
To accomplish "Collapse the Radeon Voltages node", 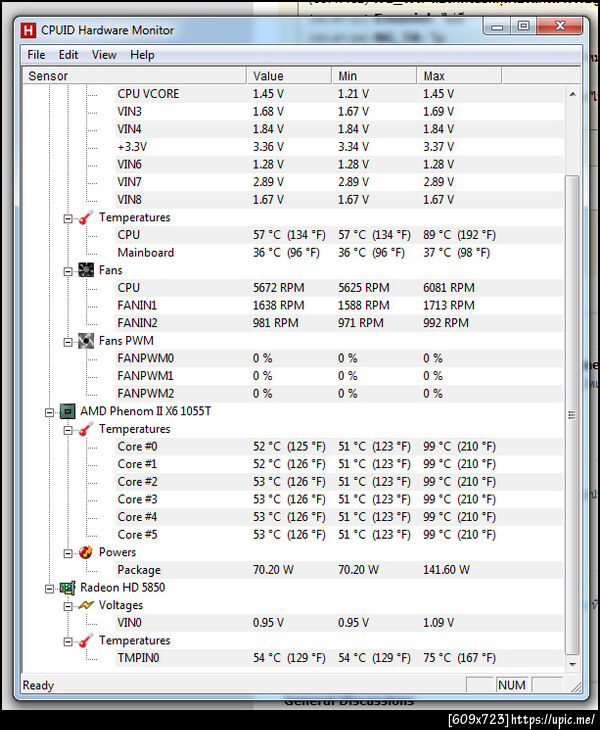I will 68,606.
